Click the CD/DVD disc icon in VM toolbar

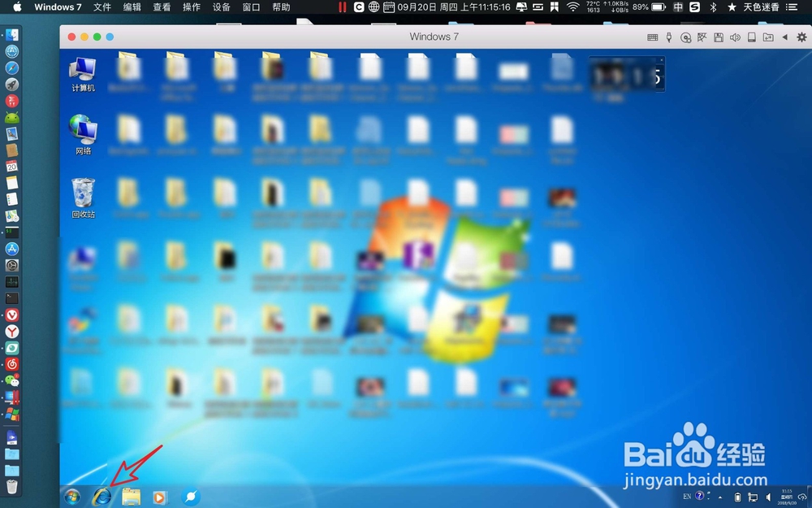click(x=685, y=37)
